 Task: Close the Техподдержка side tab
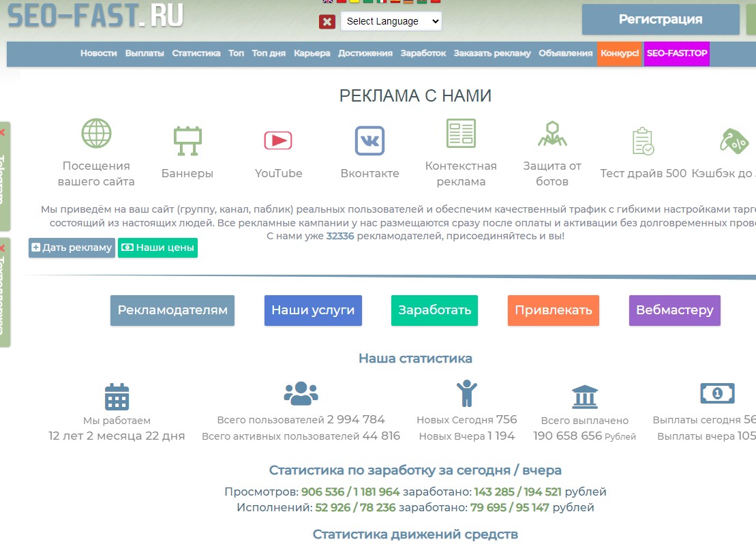pos(3,248)
